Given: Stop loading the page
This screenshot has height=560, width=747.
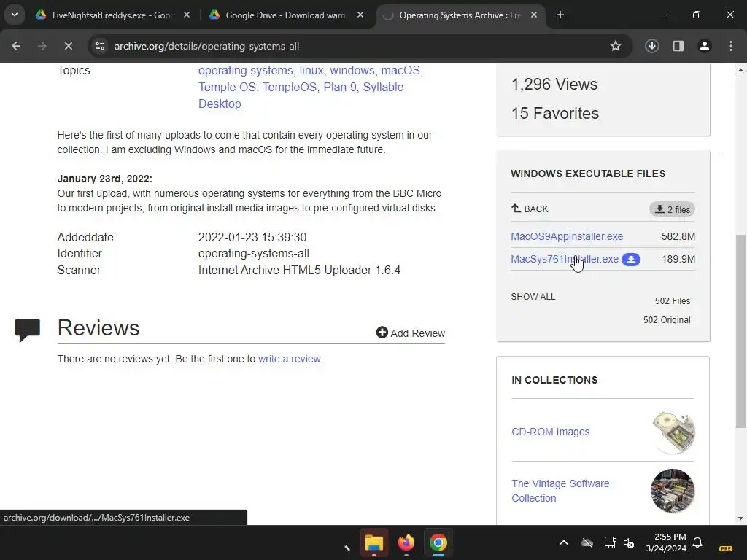Looking at the screenshot, I should [68, 46].
